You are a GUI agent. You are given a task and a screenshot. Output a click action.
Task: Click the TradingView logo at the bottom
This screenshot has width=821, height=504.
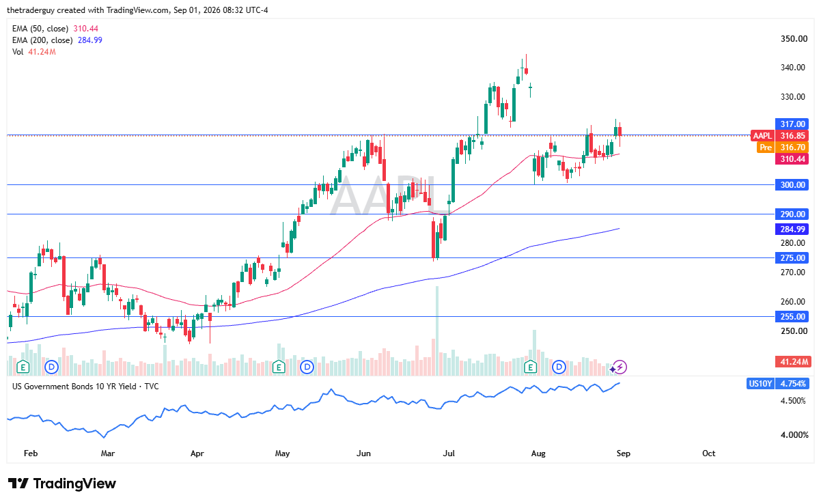[x=62, y=484]
